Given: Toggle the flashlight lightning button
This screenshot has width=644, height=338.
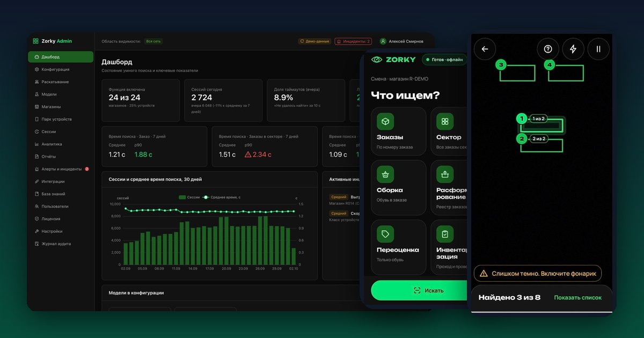Looking at the screenshot, I should pyautogui.click(x=573, y=49).
